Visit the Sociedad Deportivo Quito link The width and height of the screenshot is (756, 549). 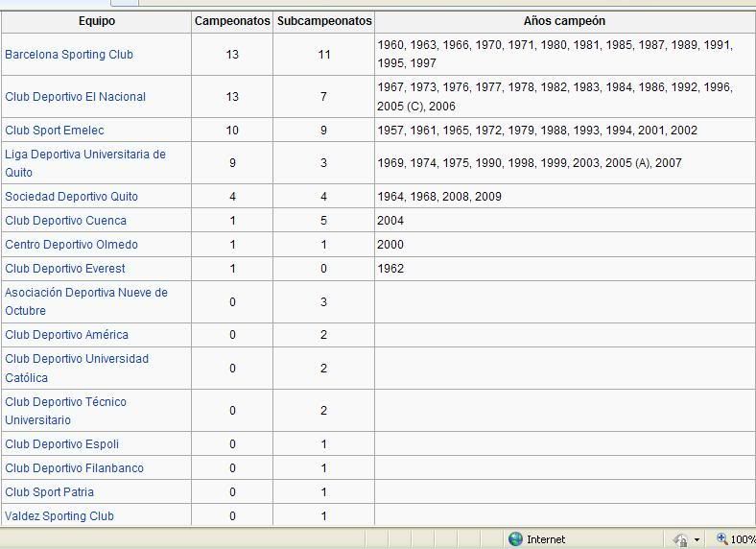click(71, 197)
